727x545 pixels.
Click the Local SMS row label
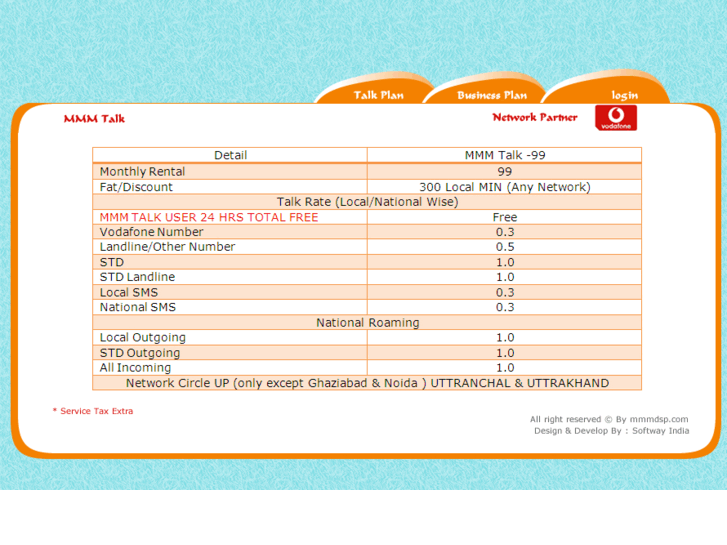pos(129,292)
